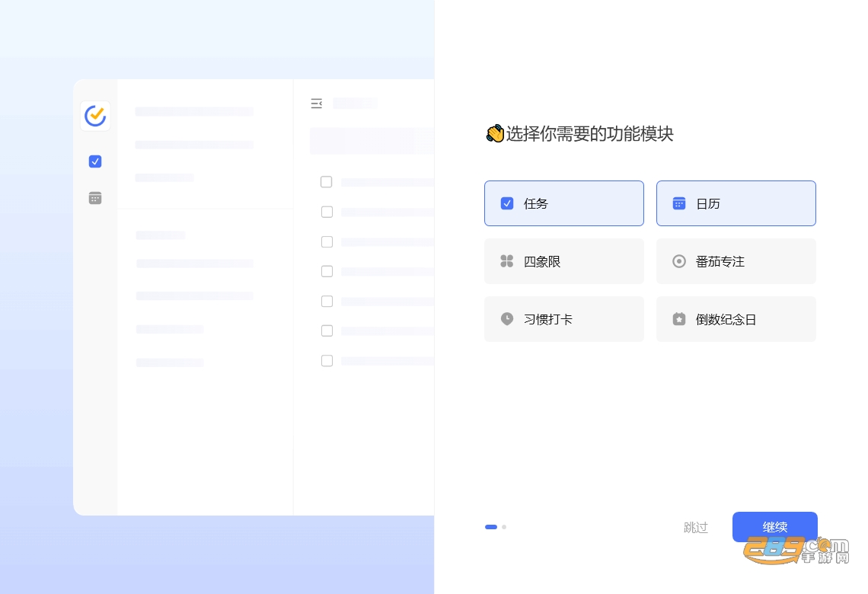Click the task checkmark icon in preview sidebar
This screenshot has height=594, width=868.
click(95, 161)
